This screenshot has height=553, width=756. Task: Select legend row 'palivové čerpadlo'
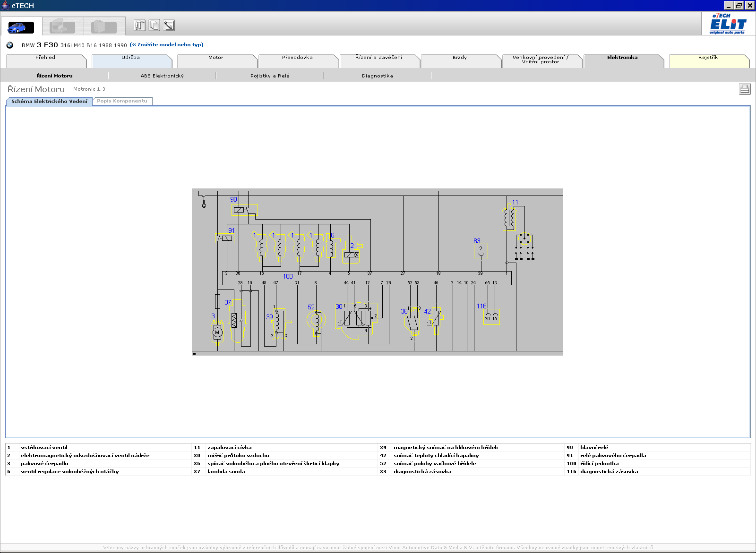[98, 463]
